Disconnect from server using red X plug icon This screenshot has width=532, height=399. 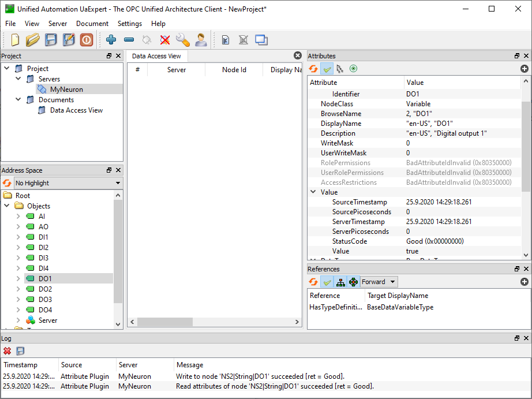(x=165, y=40)
